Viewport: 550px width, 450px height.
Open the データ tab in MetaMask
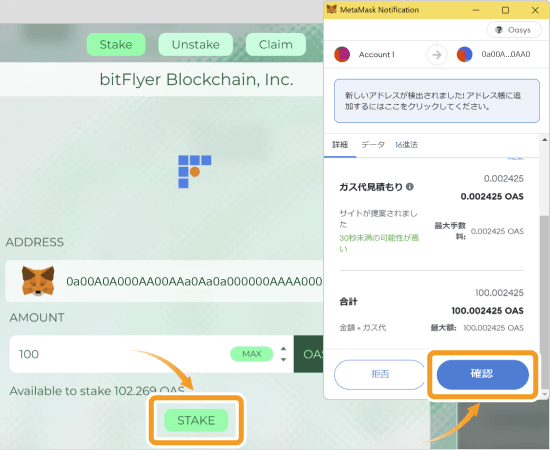pyautogui.click(x=373, y=145)
